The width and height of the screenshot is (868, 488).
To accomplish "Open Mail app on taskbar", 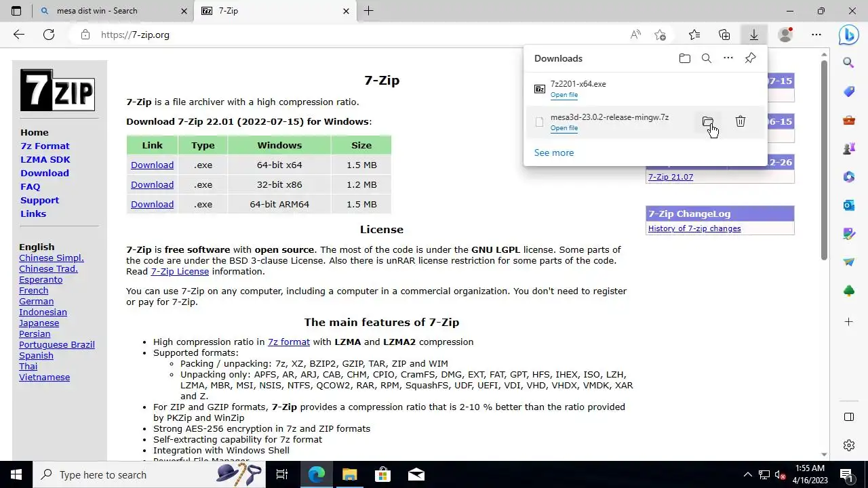I will [x=416, y=474].
